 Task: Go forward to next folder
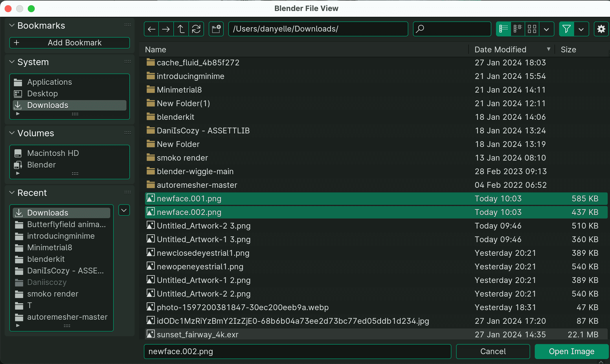tap(166, 29)
